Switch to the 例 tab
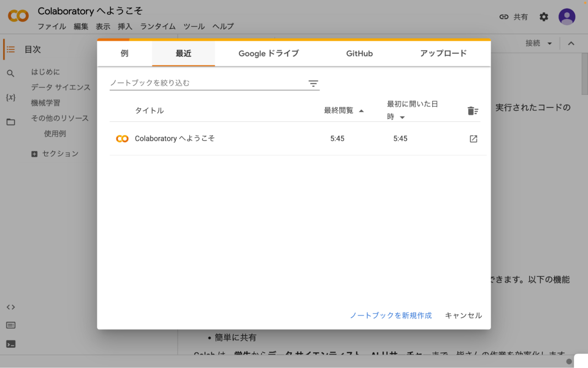 124,53
